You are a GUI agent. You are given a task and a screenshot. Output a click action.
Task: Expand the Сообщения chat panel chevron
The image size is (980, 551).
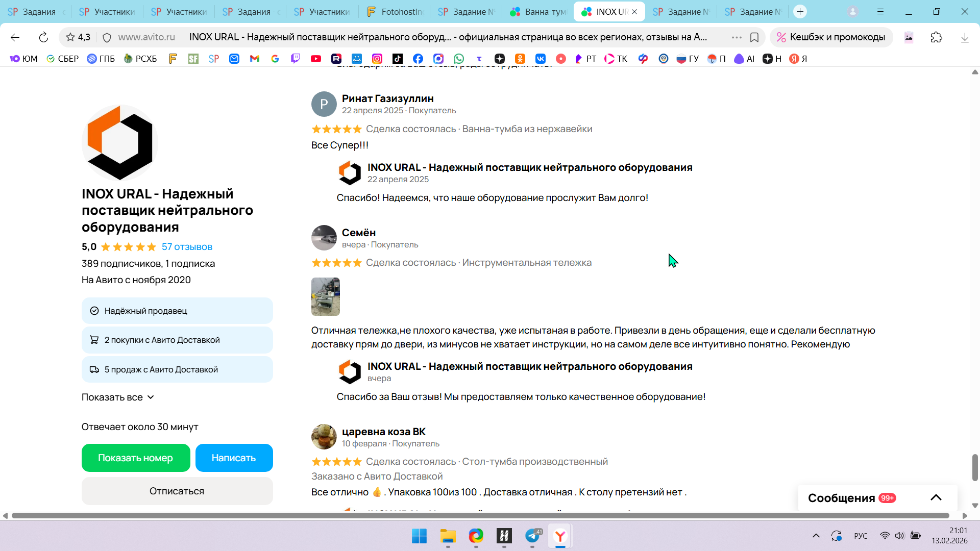click(x=936, y=497)
